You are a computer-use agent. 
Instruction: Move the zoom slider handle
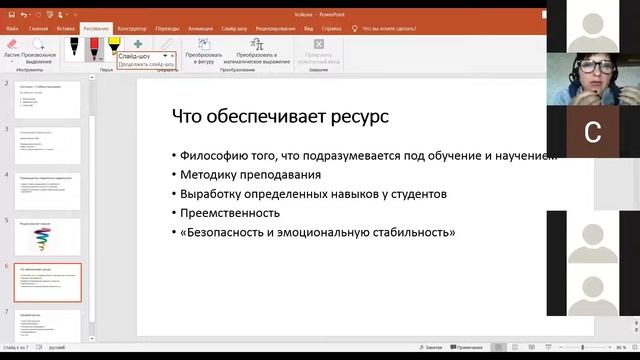pyautogui.click(x=582, y=347)
